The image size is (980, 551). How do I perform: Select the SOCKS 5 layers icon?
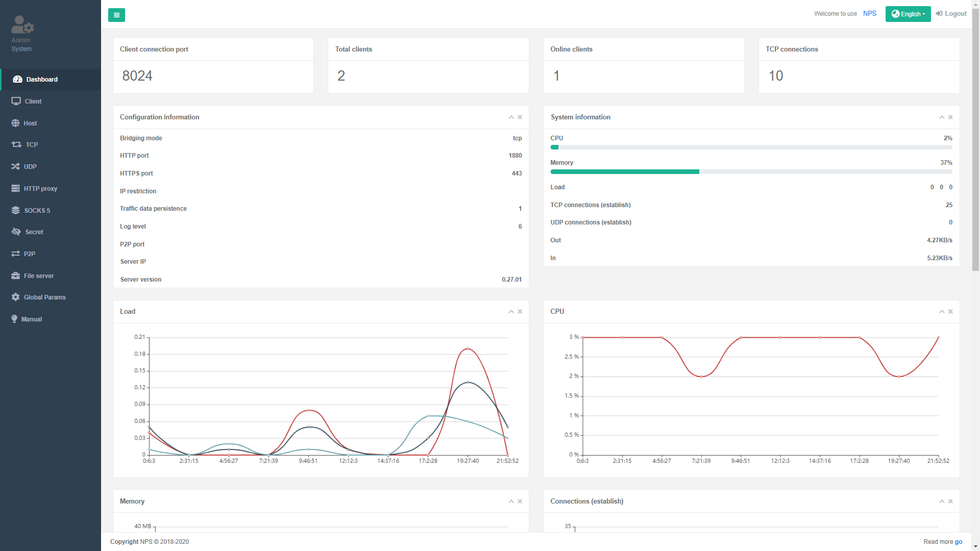[x=16, y=210]
